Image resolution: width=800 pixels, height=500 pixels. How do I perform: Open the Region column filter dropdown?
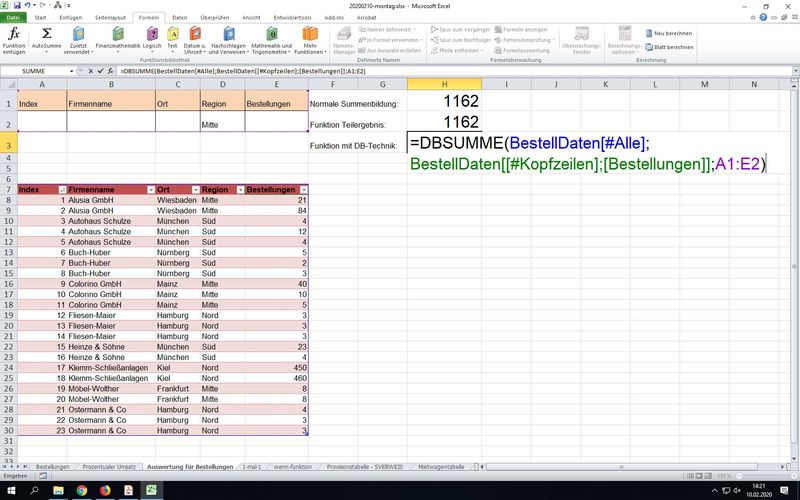[x=238, y=189]
